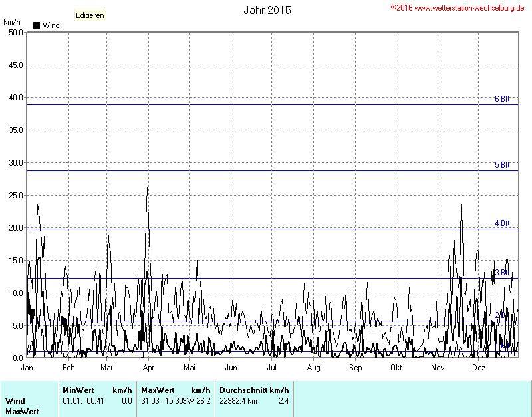Click the '6 Bft' line label

coord(502,98)
